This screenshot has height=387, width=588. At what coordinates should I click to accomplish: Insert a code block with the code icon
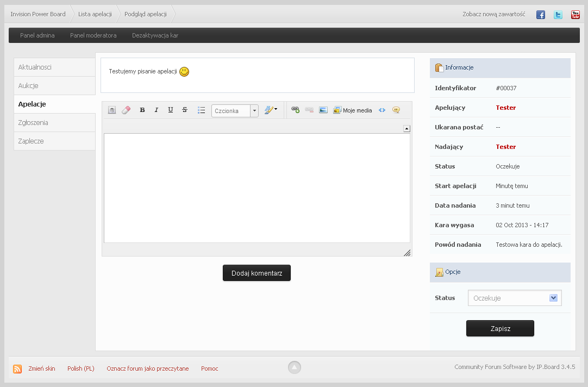point(382,110)
